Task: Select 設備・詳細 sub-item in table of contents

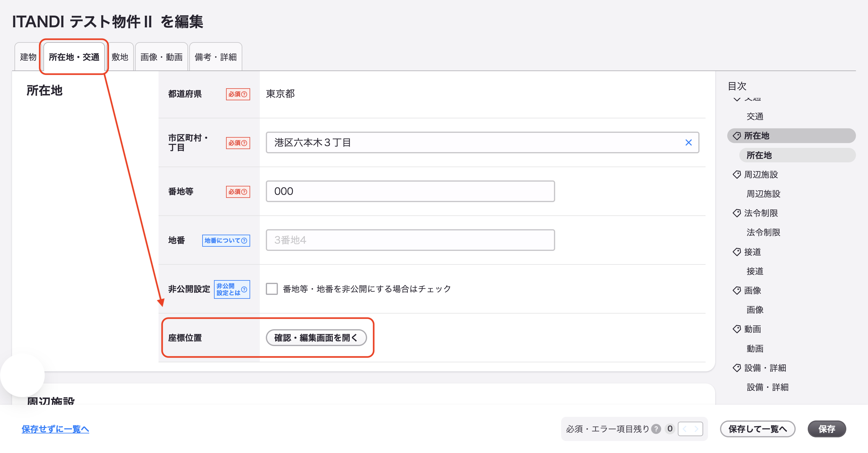Action: pos(768,387)
